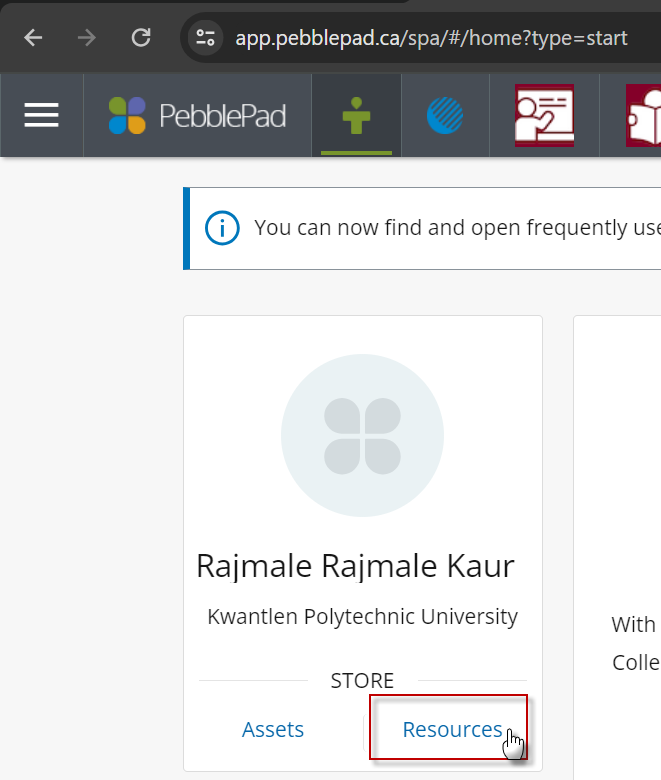Screen dimensions: 661x780
Task: Click the PebblePad URL address field
Action: pos(431,38)
